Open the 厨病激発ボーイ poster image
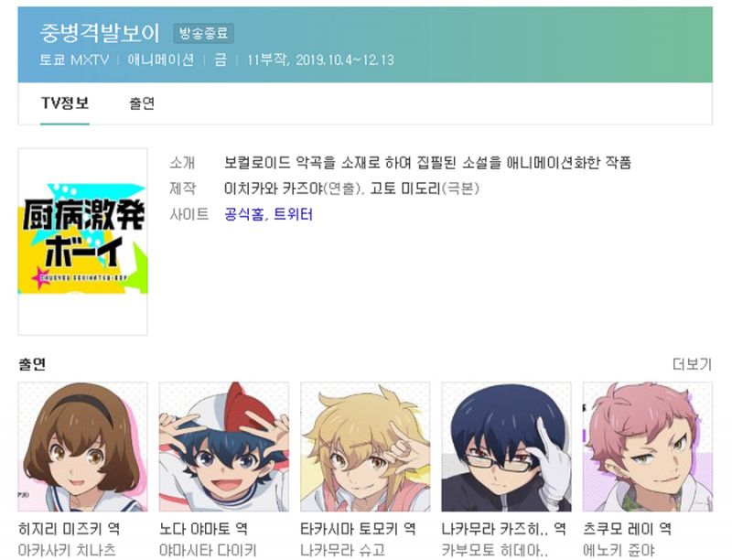 [82, 242]
